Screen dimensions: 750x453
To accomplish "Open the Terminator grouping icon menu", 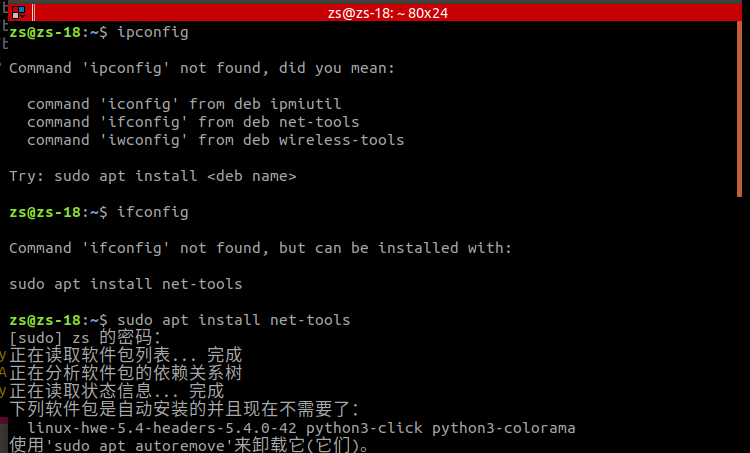I will [x=19, y=13].
